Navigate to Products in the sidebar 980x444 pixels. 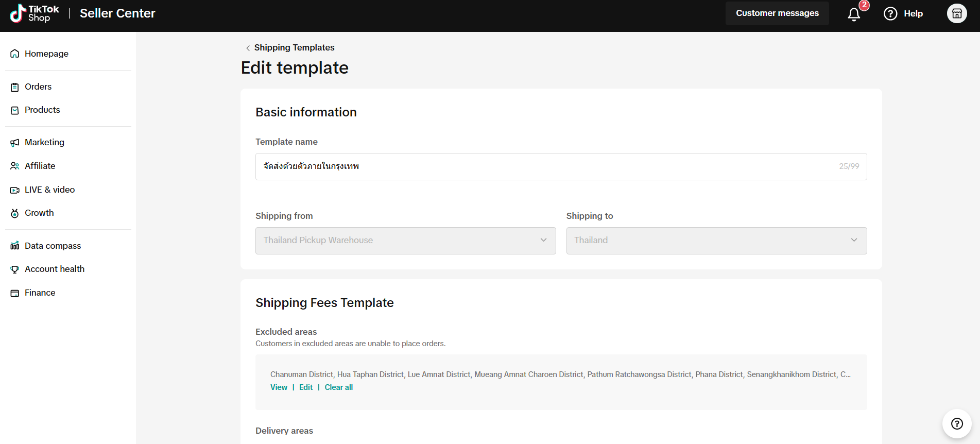(42, 110)
